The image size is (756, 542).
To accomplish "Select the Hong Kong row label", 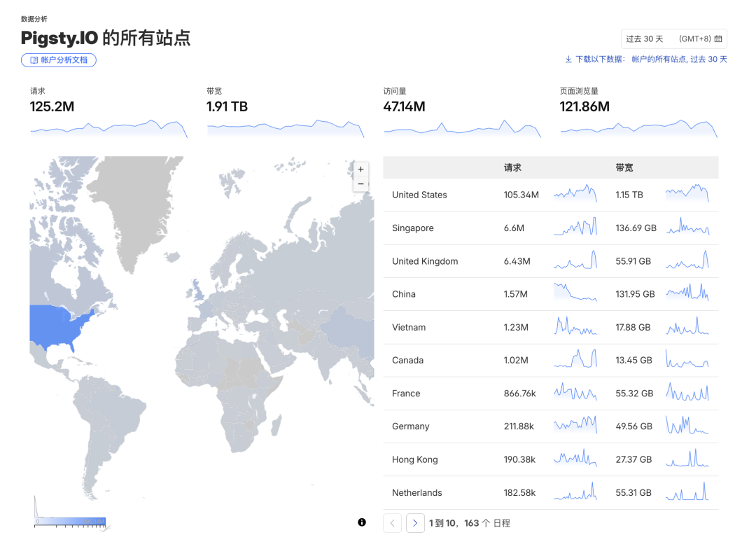I will (415, 459).
